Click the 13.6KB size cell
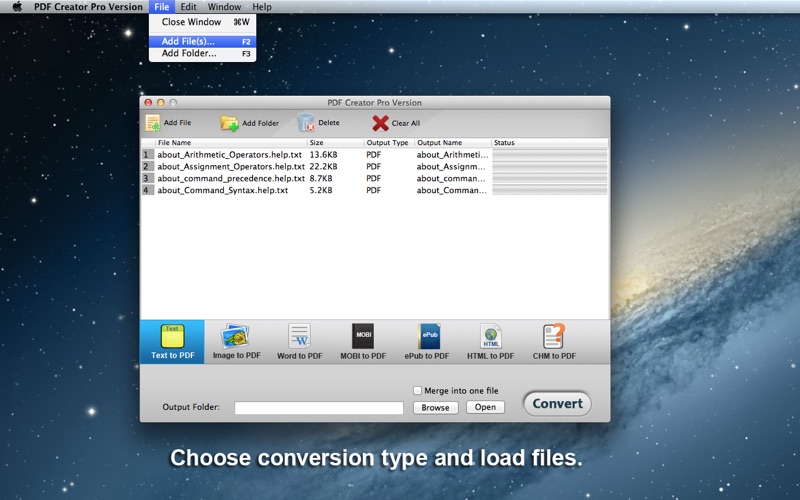Image resolution: width=800 pixels, height=500 pixels. click(323, 155)
